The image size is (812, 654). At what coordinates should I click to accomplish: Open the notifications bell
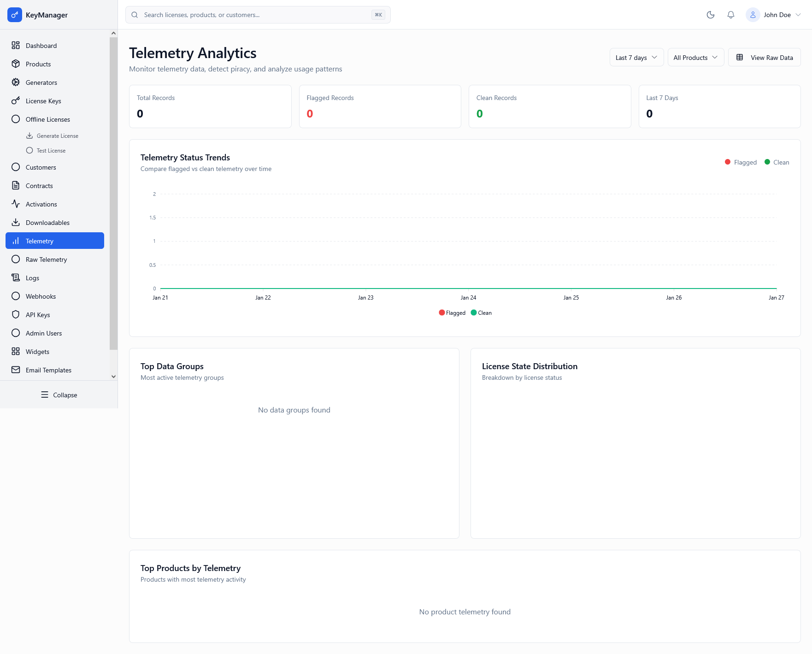(730, 14)
